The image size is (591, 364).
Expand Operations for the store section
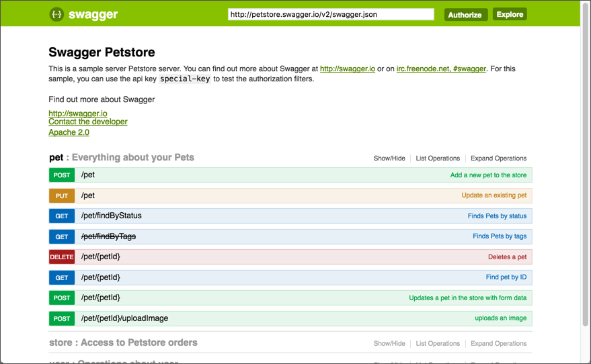[x=498, y=343]
